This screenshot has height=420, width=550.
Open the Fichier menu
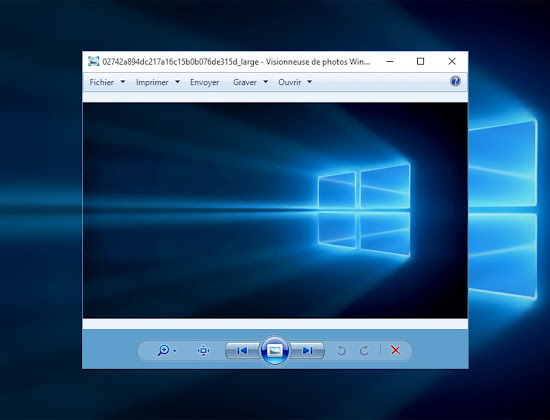click(101, 82)
